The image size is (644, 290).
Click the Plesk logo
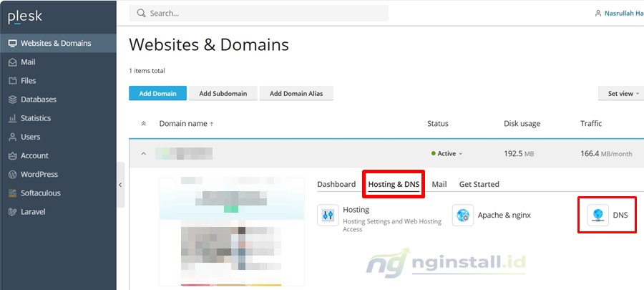pos(24,17)
